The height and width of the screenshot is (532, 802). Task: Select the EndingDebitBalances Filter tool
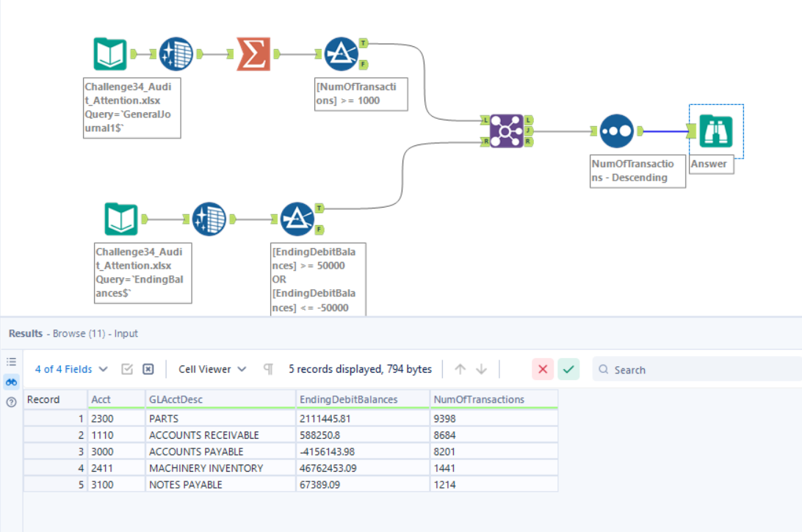pyautogui.click(x=297, y=219)
